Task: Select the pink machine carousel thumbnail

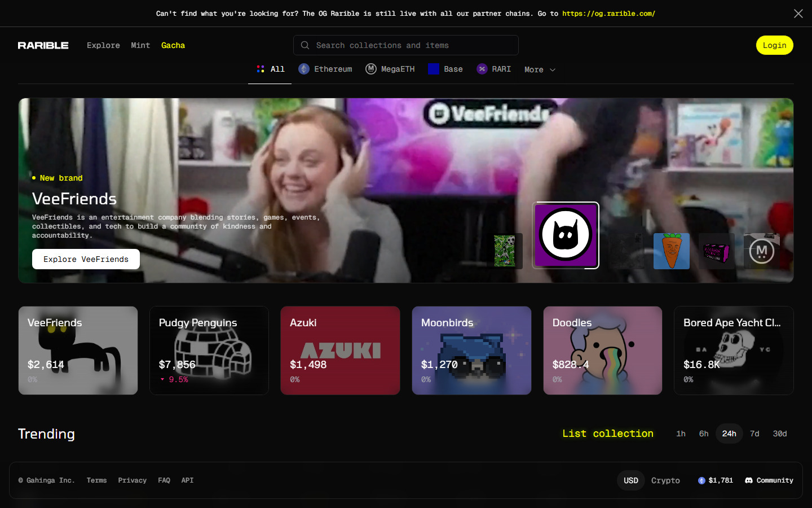Action: coord(717,251)
